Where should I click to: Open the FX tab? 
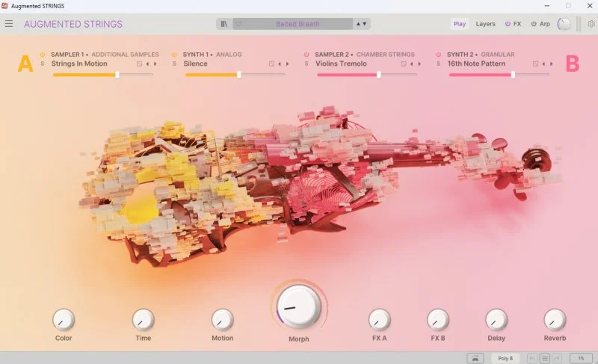tap(517, 24)
